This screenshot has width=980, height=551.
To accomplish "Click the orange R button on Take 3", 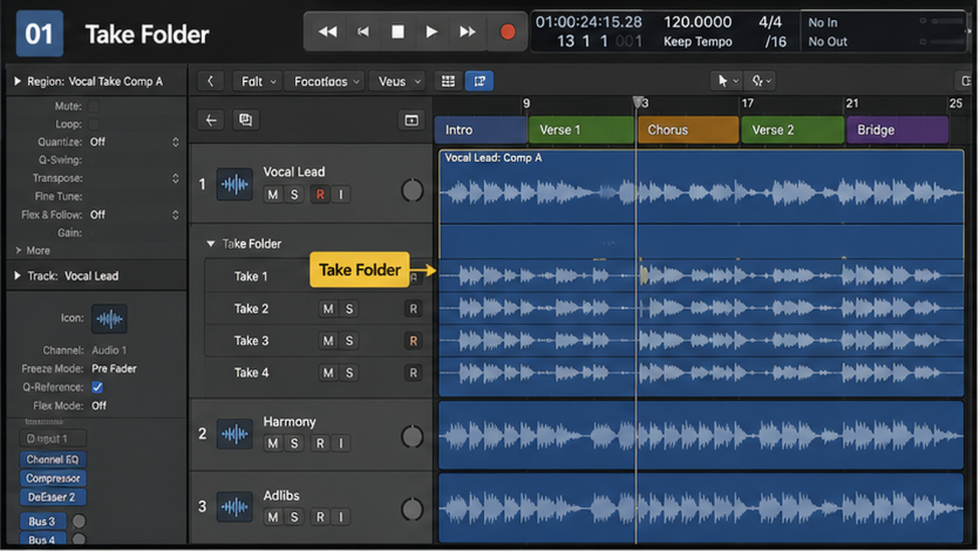I will click(413, 341).
